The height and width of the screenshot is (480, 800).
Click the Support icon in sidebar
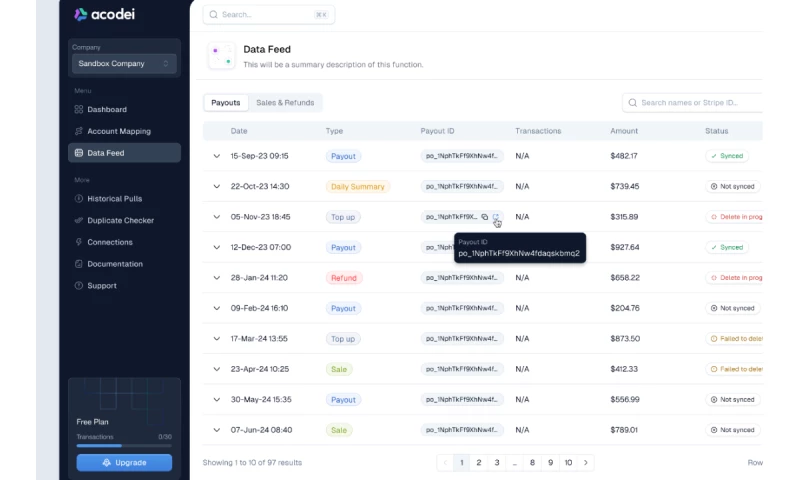(x=79, y=286)
